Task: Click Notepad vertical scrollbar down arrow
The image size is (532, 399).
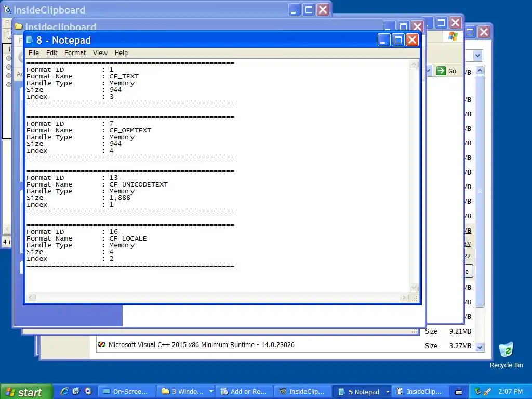Action: (x=414, y=287)
